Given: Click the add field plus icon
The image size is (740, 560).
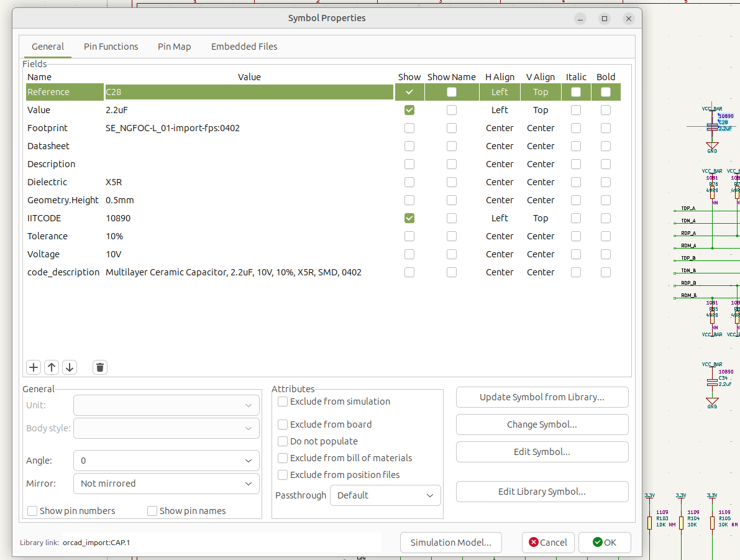Looking at the screenshot, I should 34,367.
